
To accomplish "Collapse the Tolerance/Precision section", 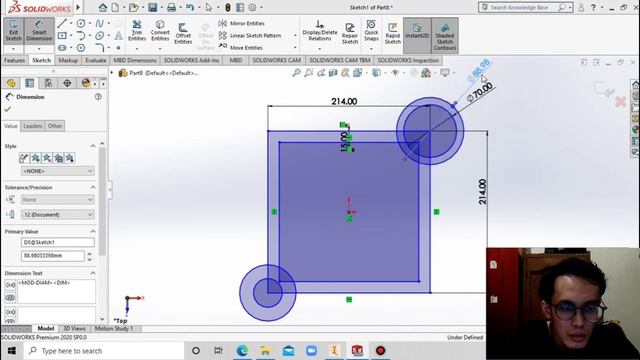I will point(93,187).
